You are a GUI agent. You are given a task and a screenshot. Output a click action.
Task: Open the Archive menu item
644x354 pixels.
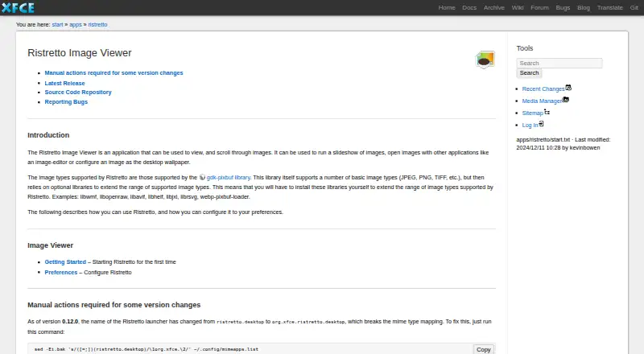[493, 7]
